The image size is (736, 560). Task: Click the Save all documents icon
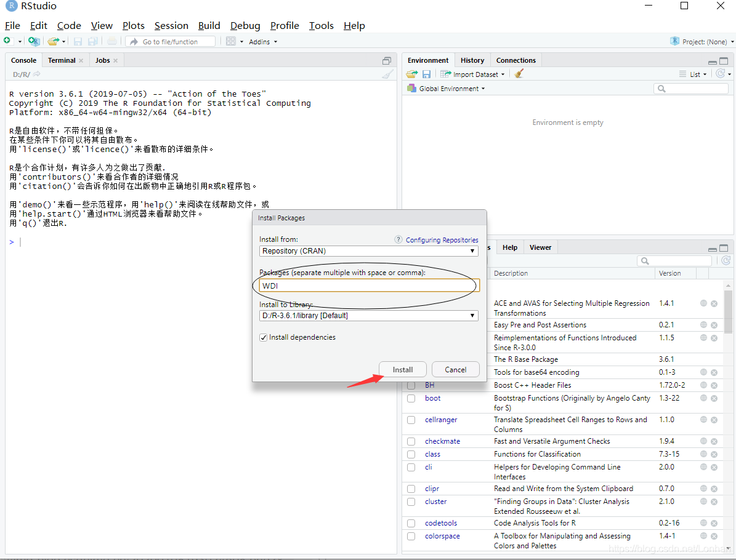(x=93, y=41)
